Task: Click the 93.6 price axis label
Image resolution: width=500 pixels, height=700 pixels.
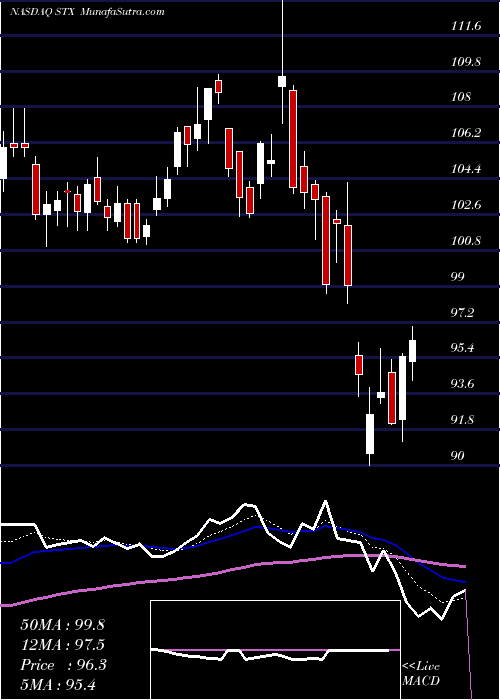Action: [x=463, y=384]
